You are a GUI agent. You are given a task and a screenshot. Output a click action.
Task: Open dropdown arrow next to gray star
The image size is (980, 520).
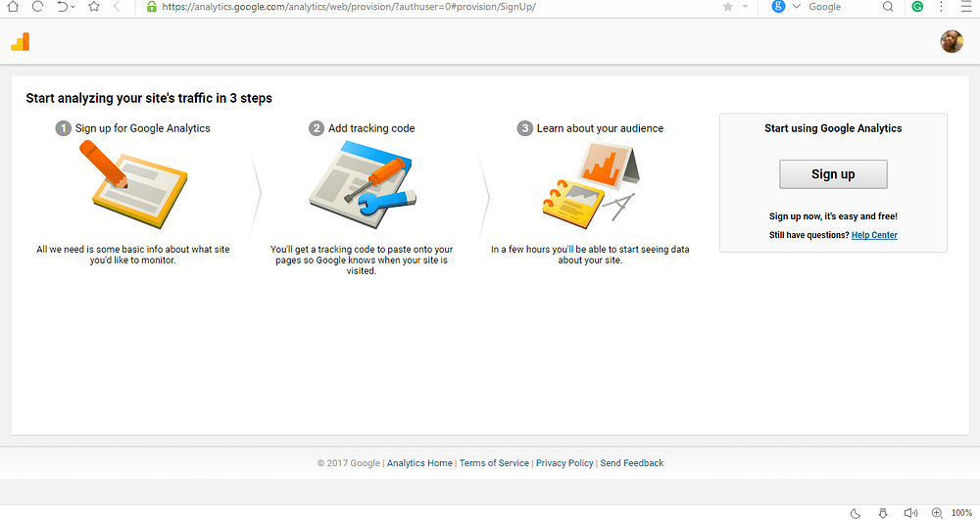click(x=745, y=7)
